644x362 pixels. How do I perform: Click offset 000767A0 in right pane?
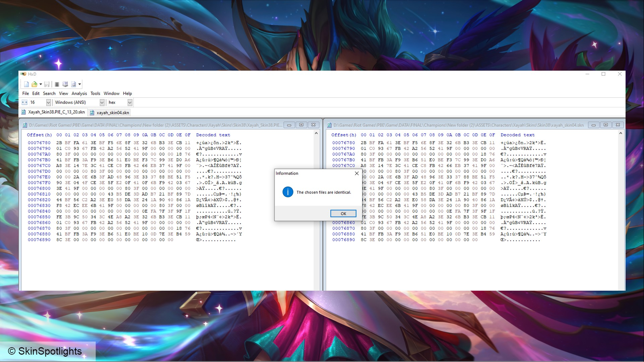[344, 154]
